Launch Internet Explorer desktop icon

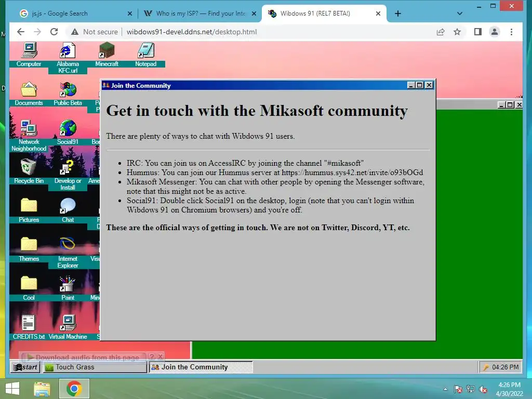coord(68,253)
